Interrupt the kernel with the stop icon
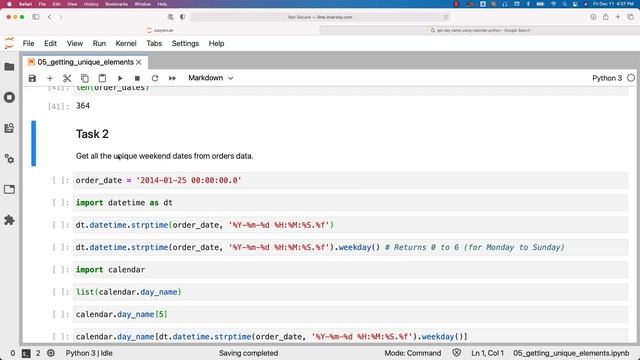The width and height of the screenshot is (640, 360). 137,78
